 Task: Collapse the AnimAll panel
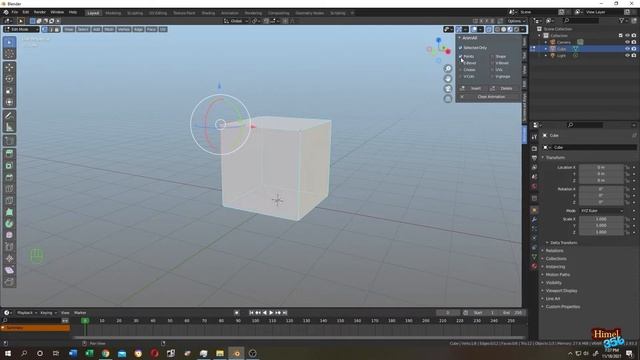[x=459, y=38]
